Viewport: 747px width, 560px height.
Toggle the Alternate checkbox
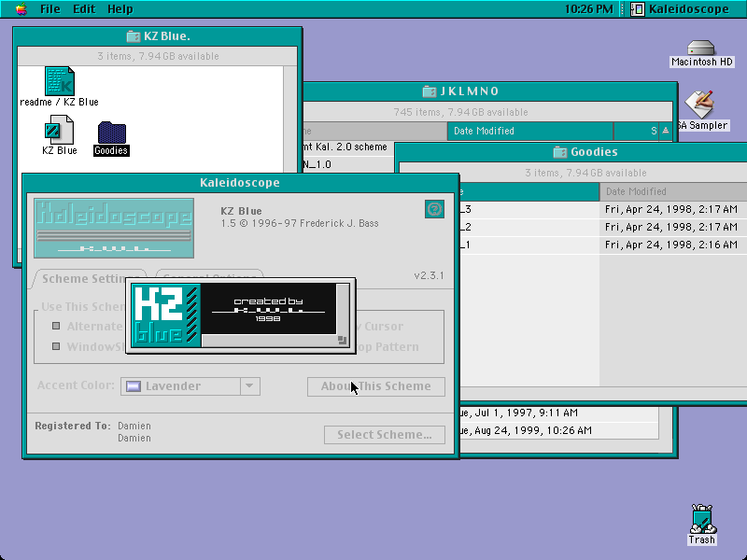coord(56,326)
